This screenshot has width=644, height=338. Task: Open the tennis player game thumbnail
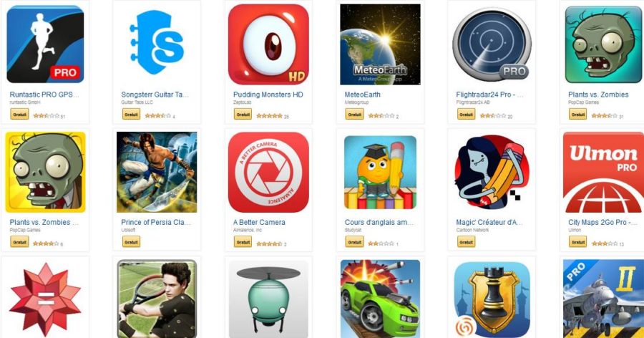(157, 299)
